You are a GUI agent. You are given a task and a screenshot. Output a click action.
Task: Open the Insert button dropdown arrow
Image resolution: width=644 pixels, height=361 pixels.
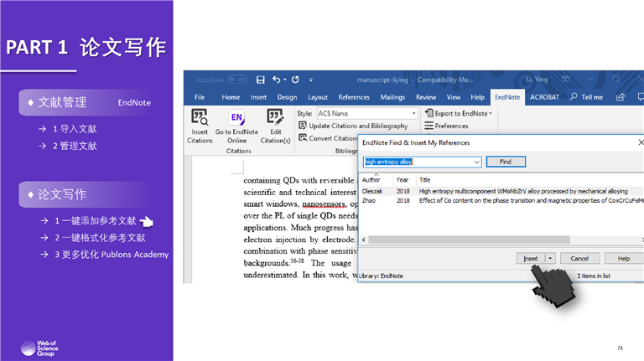(x=550, y=259)
